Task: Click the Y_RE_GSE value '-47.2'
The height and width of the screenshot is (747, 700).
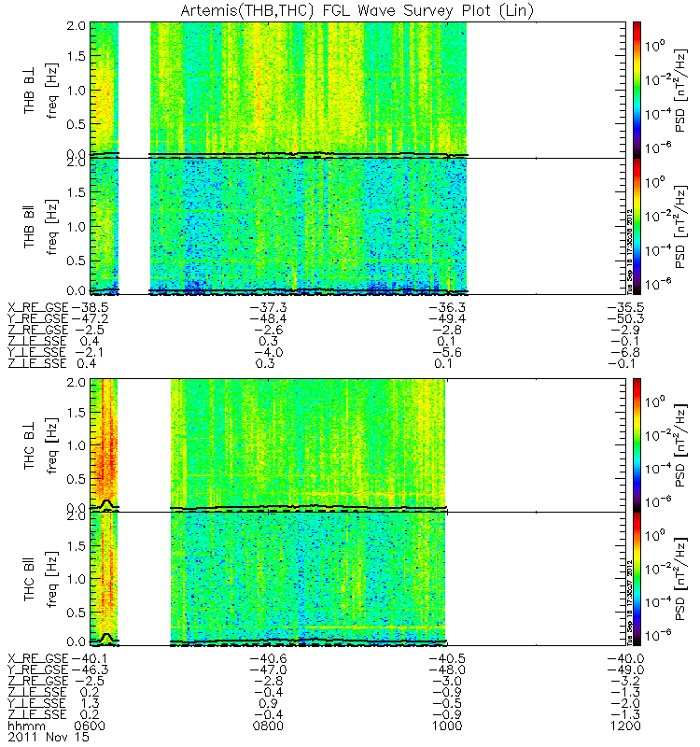Action: point(90,318)
